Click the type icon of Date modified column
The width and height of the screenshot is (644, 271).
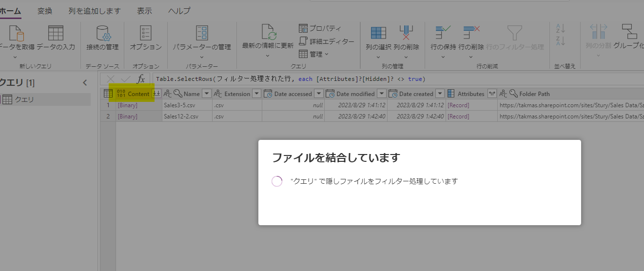[x=330, y=94]
